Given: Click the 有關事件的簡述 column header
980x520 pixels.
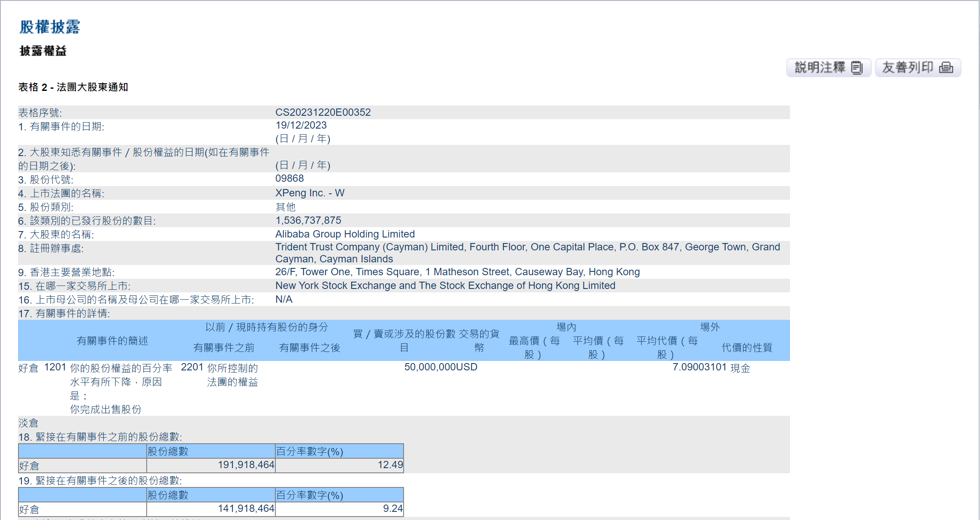Looking at the screenshot, I should click(112, 341).
